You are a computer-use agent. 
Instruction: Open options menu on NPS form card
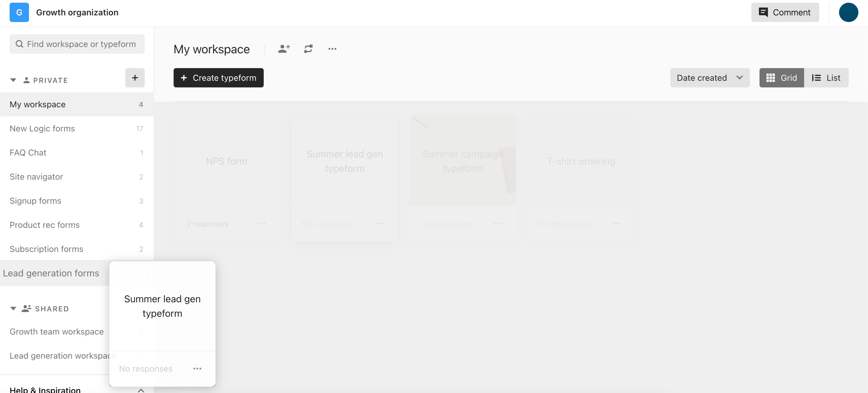[x=261, y=224]
